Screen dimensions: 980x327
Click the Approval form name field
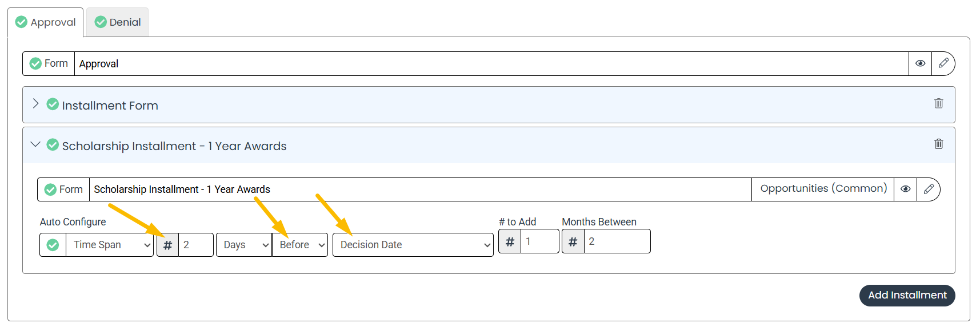(491, 63)
